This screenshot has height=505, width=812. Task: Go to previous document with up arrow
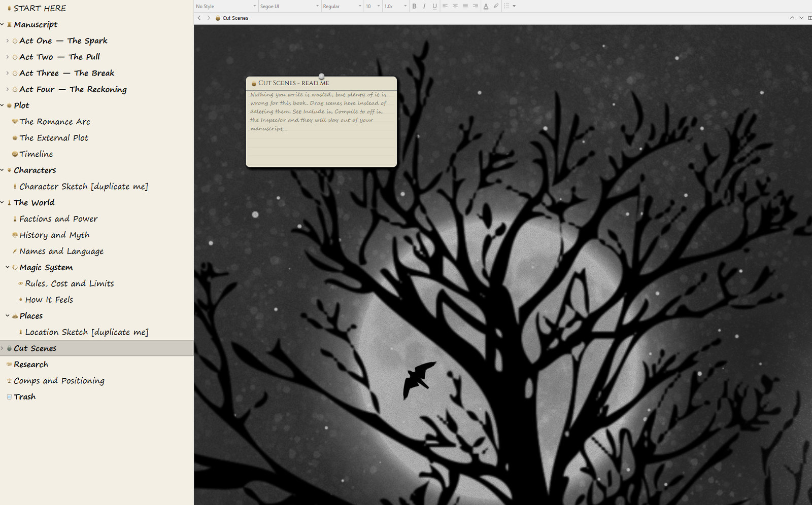tap(792, 18)
